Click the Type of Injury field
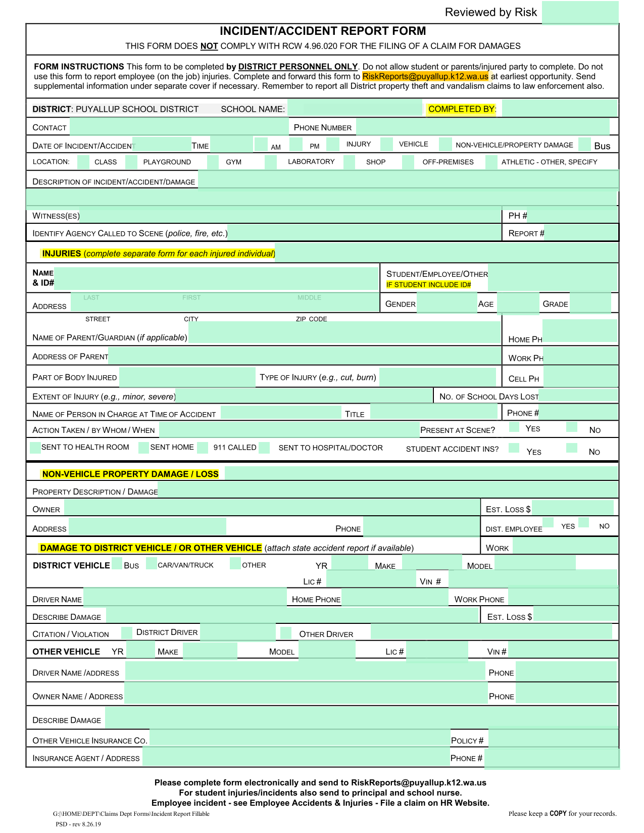Image resolution: width=644 pixels, height=833 pixels. 437,377
